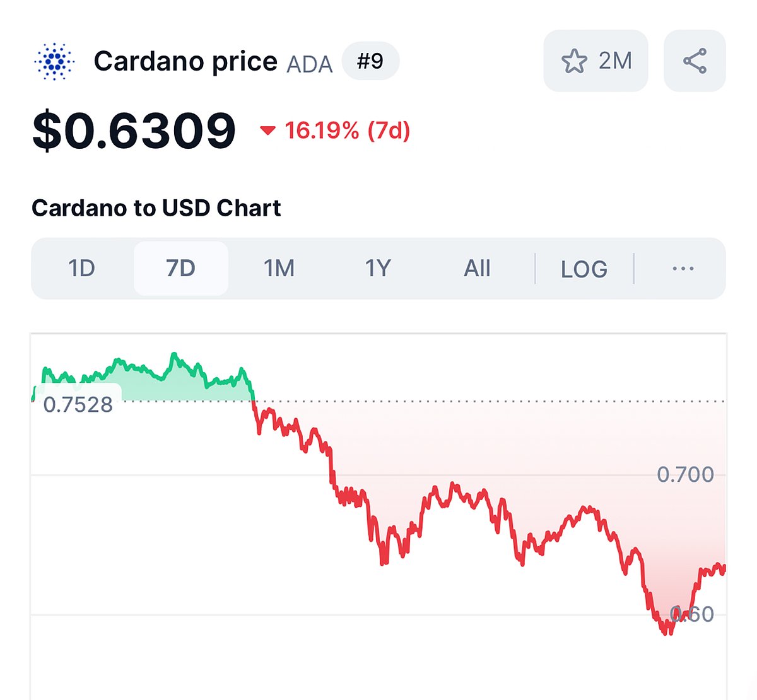Click the star watchlist icon
The image size is (757, 700).
(x=575, y=61)
